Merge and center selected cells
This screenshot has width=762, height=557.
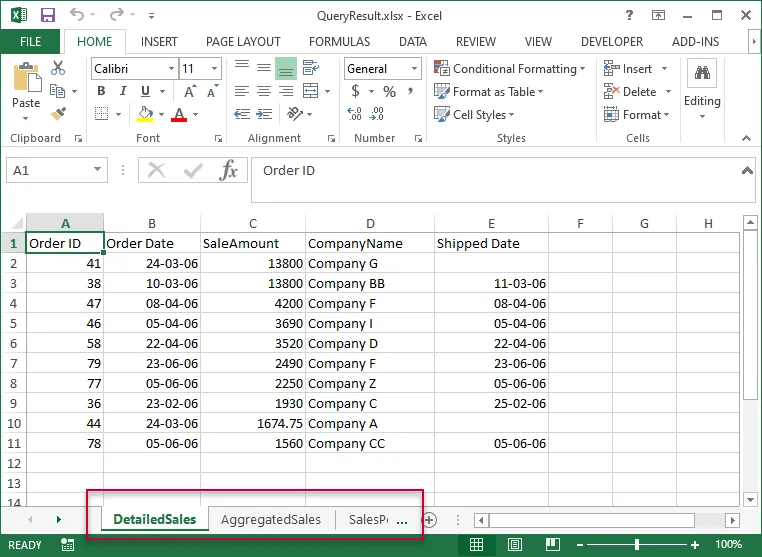click(311, 91)
